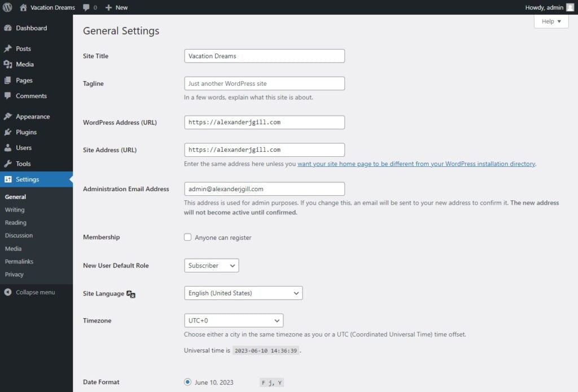Click the Comments speech bubble sidebar icon
This screenshot has width=578, height=392.
[x=8, y=96]
